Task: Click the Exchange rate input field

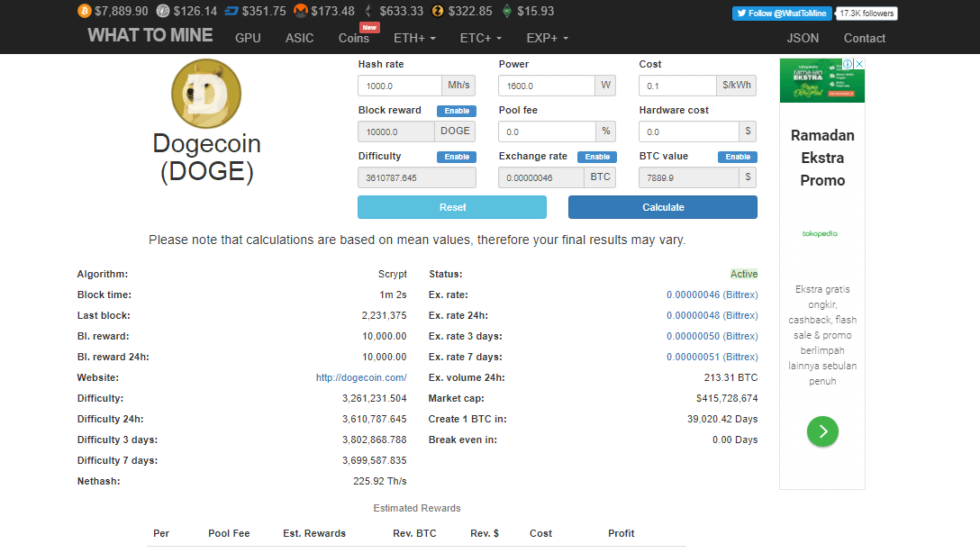Action: tap(541, 177)
